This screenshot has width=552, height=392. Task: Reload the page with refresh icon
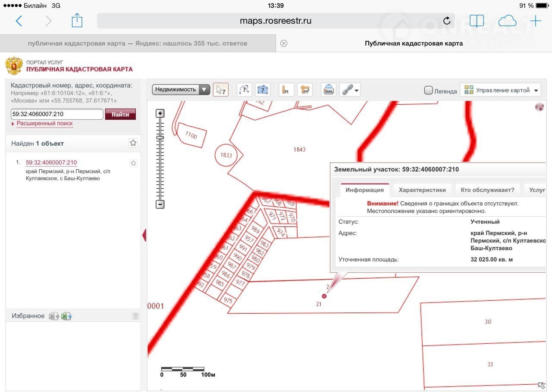click(447, 21)
